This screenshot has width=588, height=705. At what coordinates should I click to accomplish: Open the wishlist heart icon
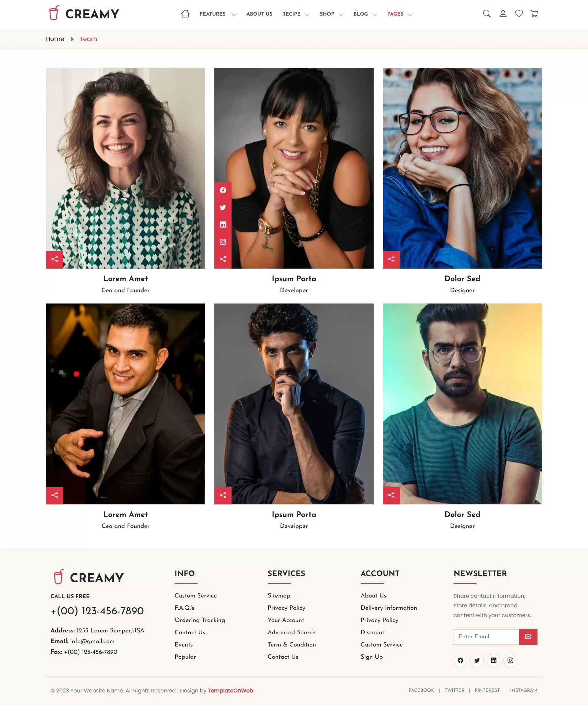(x=519, y=14)
